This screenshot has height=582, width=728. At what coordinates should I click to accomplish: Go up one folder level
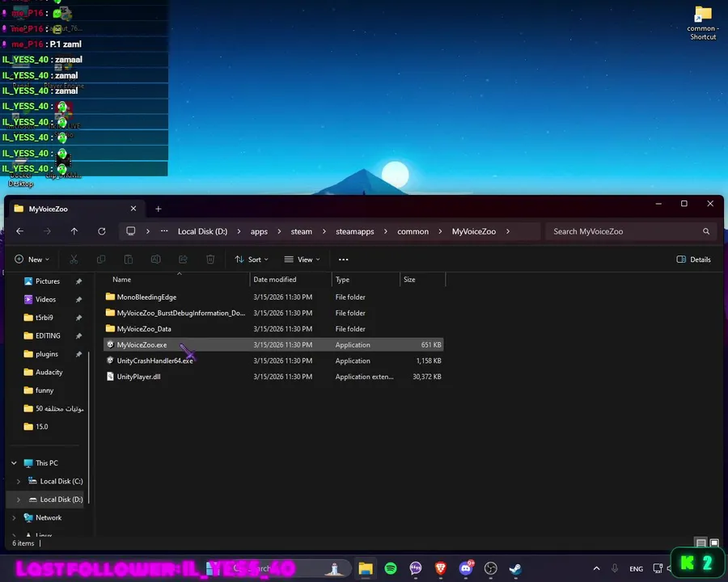(x=74, y=231)
